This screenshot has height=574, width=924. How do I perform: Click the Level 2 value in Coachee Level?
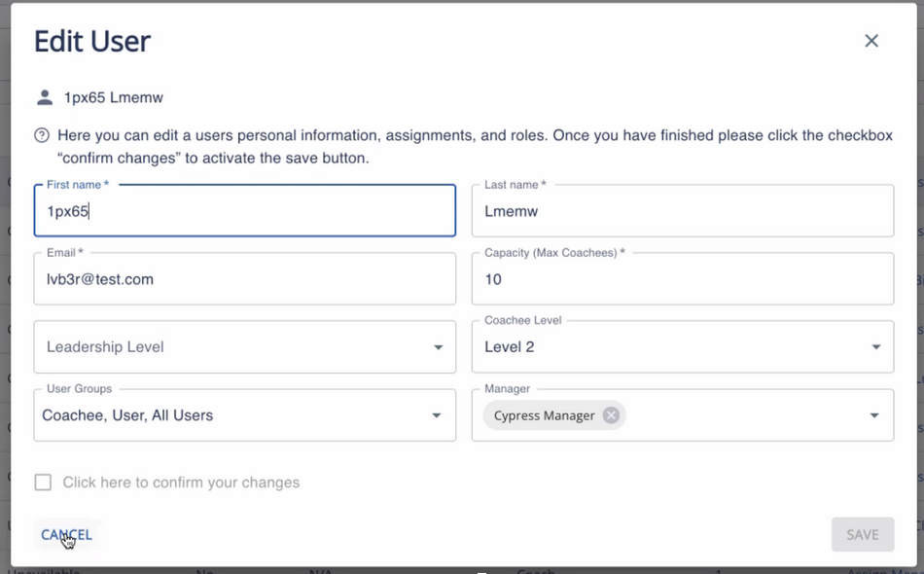tap(510, 347)
